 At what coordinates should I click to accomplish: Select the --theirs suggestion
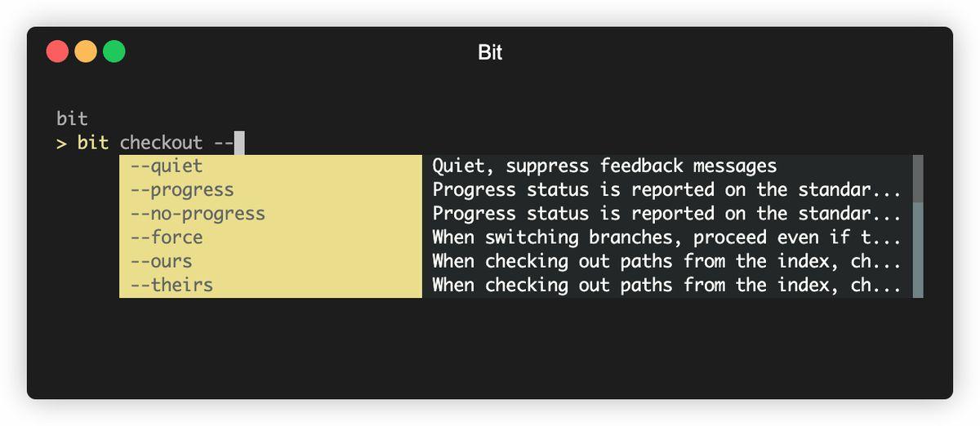pos(171,285)
